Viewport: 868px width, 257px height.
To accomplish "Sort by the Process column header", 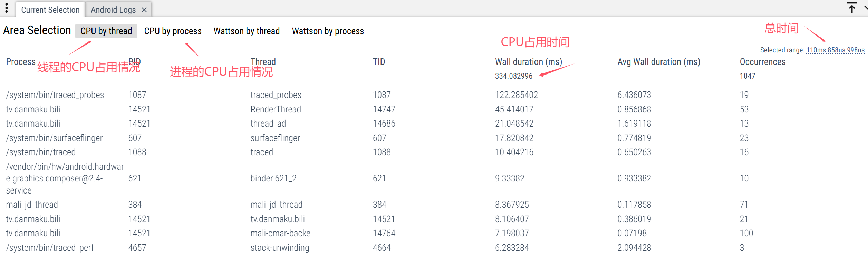I will click(21, 62).
